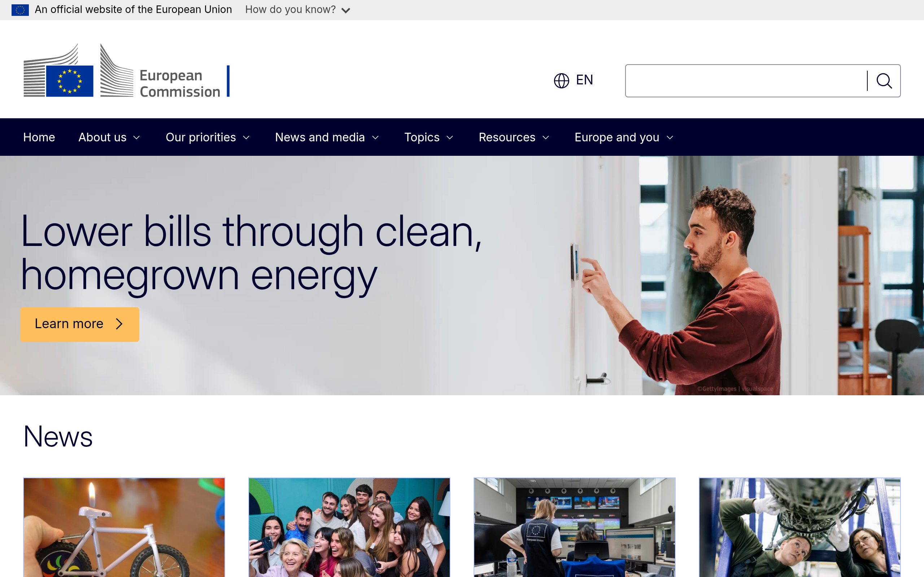Image resolution: width=924 pixels, height=577 pixels.
Task: Click inside the search input field
Action: tap(745, 80)
